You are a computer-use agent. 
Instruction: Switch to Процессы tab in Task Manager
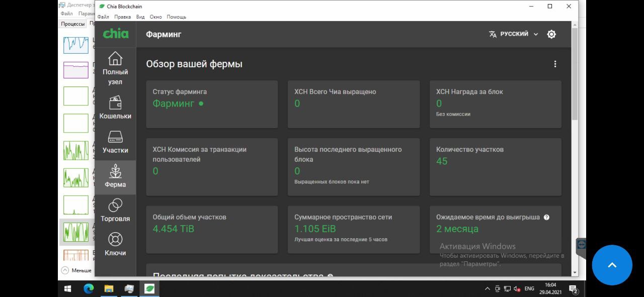(x=73, y=24)
